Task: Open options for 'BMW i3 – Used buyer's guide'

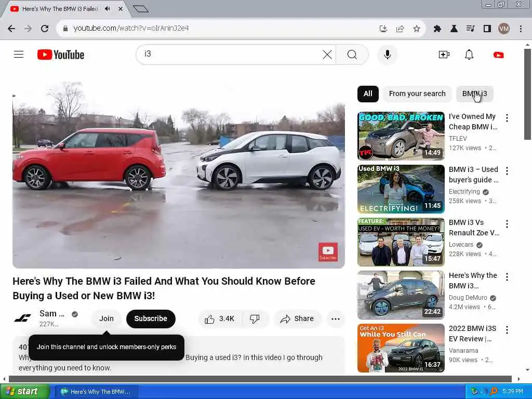Action: coord(507,170)
